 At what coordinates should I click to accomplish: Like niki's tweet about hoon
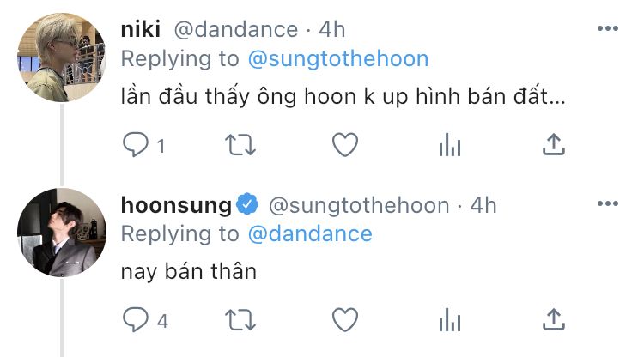345,145
